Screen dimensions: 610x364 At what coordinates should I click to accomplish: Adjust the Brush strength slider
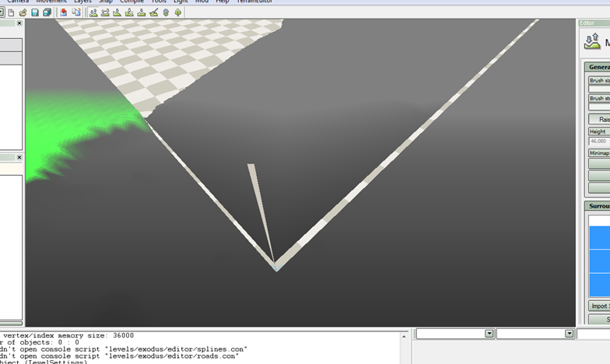pyautogui.click(x=599, y=107)
